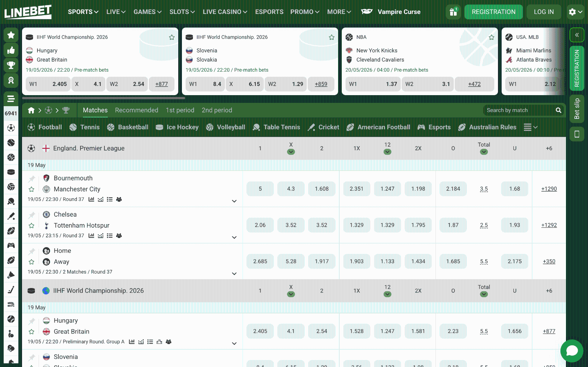Viewport: 588px width, 367px height.
Task: Open Vampire Curse promo link
Action: click(x=391, y=12)
